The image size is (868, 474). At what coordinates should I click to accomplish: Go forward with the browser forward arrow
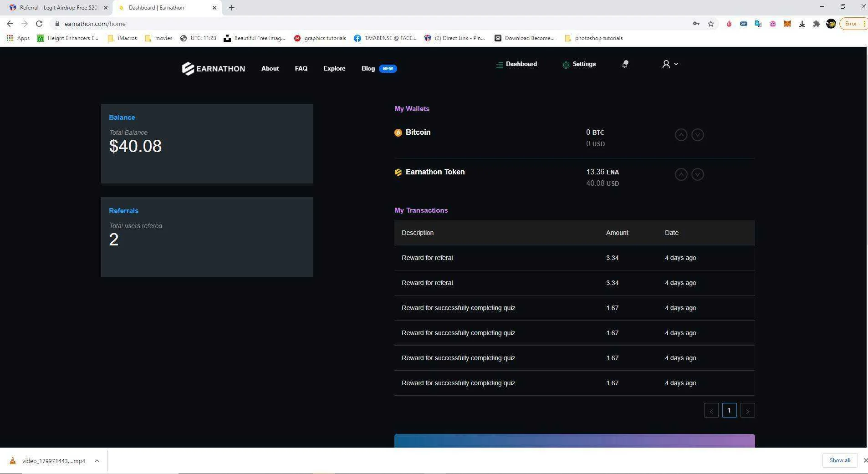click(25, 24)
